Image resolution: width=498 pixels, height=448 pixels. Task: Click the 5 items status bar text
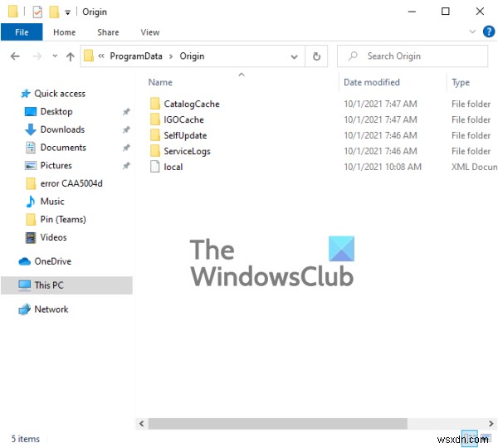pyautogui.click(x=26, y=439)
